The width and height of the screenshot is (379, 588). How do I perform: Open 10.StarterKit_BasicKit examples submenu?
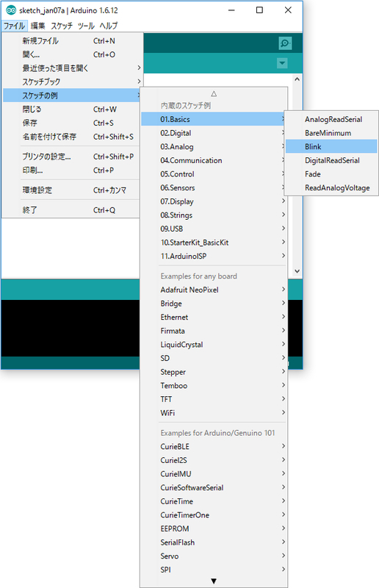214,243
